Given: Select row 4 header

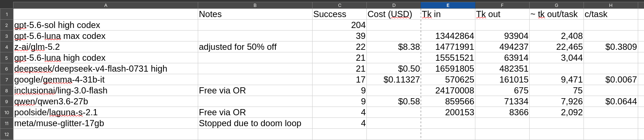Looking at the screenshot, I should pos(7,47).
